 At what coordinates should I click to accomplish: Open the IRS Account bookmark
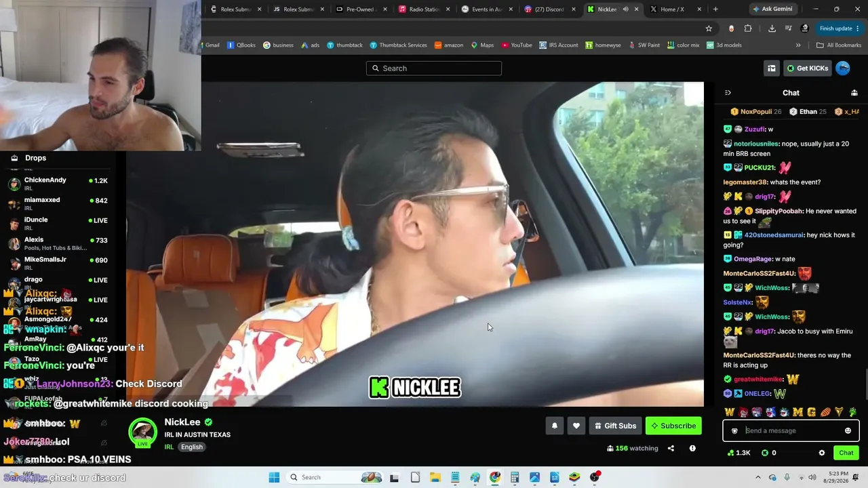[x=559, y=45]
